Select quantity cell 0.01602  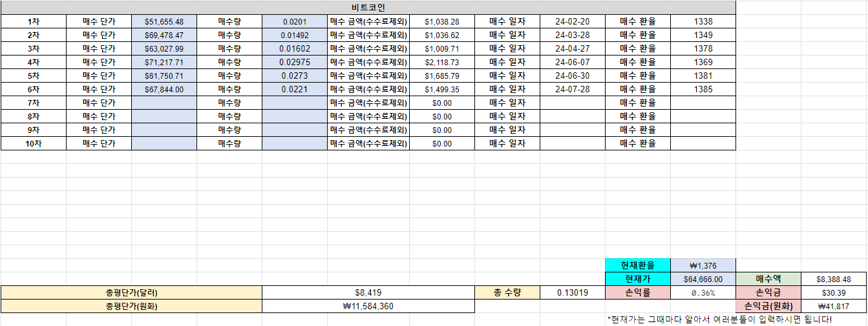pyautogui.click(x=295, y=48)
